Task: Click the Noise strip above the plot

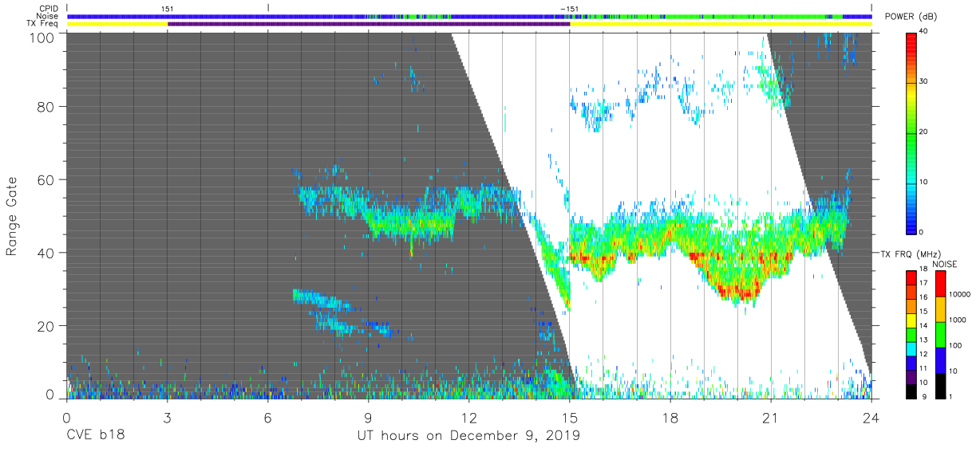Action: 469,16
